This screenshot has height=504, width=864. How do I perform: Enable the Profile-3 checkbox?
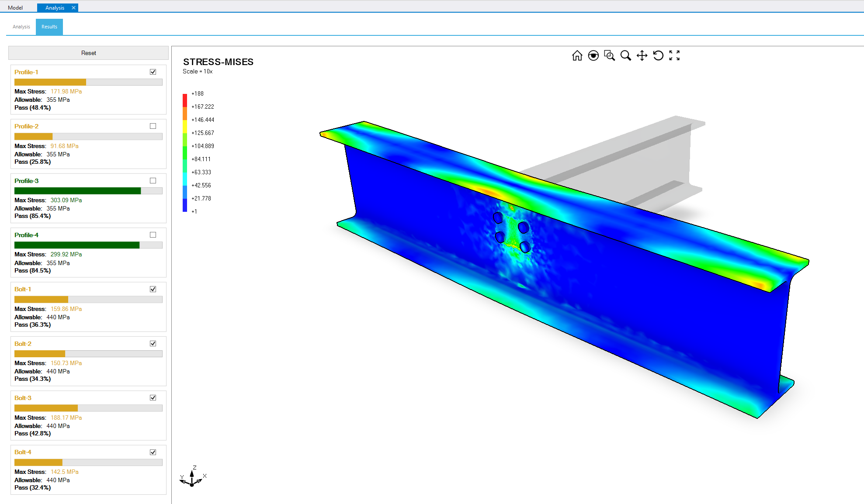pyautogui.click(x=153, y=180)
